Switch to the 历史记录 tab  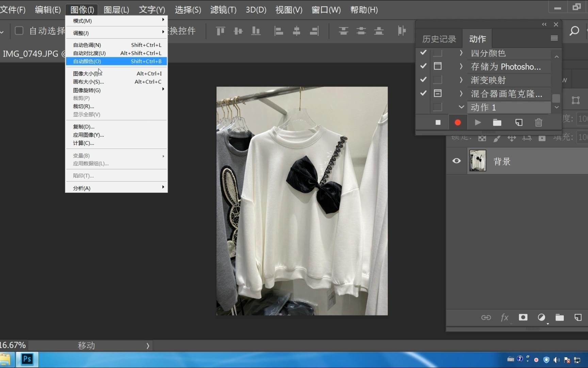pyautogui.click(x=439, y=39)
